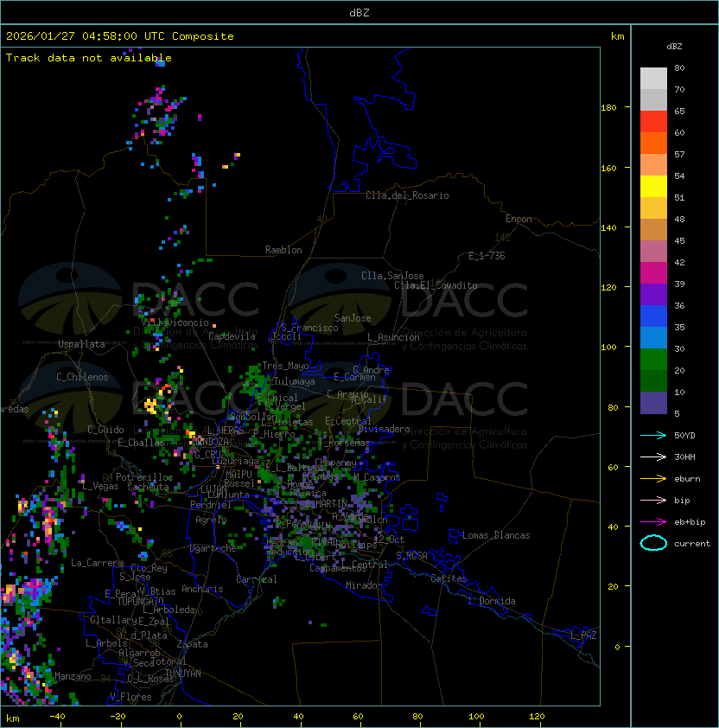
Task: Click the cyan current ellipse symbol
Action: tap(653, 543)
